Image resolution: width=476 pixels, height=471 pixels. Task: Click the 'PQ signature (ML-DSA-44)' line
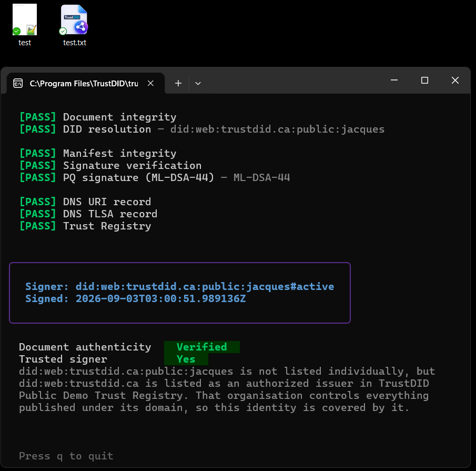point(155,178)
